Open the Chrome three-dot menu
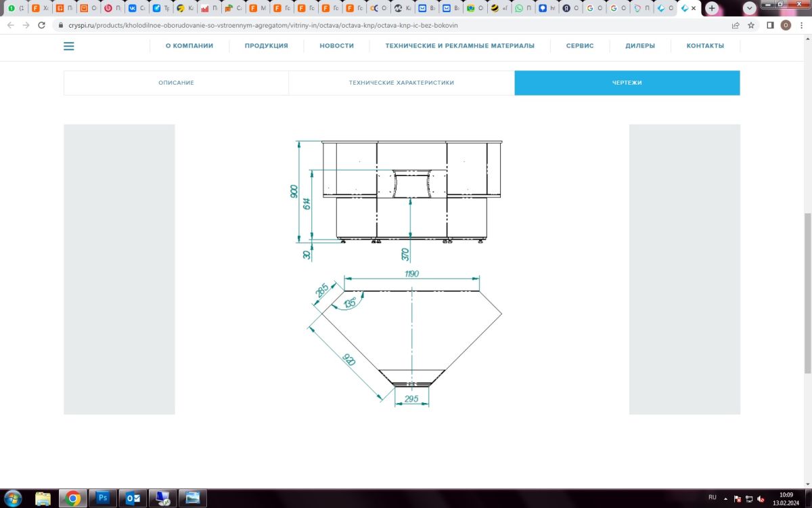 click(x=802, y=25)
